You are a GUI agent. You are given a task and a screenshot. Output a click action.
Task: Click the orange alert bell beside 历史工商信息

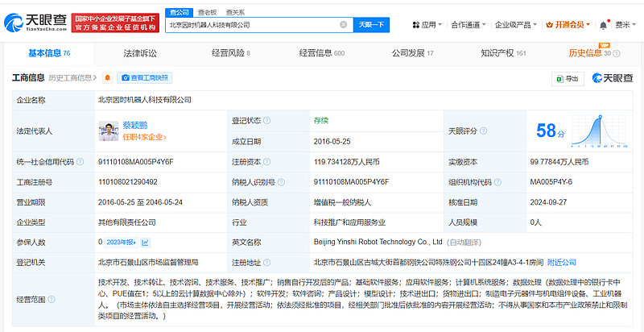pos(108,77)
